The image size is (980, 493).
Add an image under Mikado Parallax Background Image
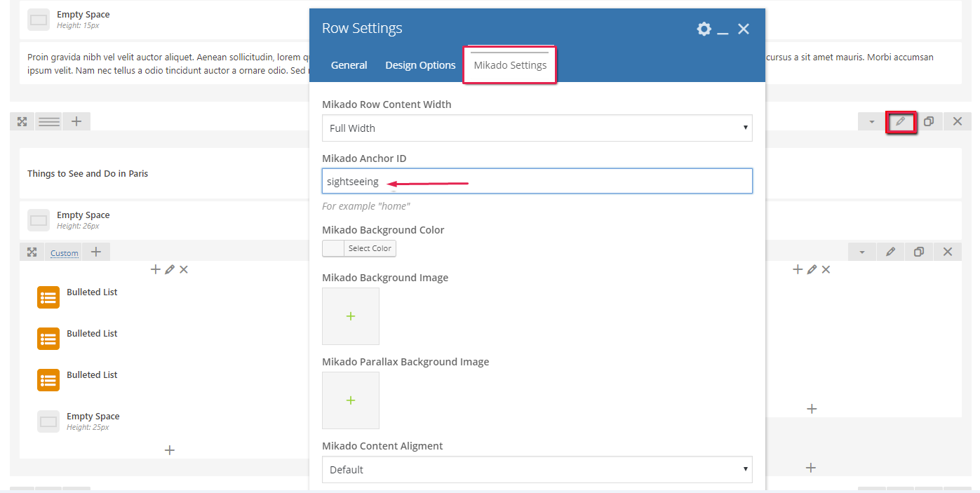(351, 400)
